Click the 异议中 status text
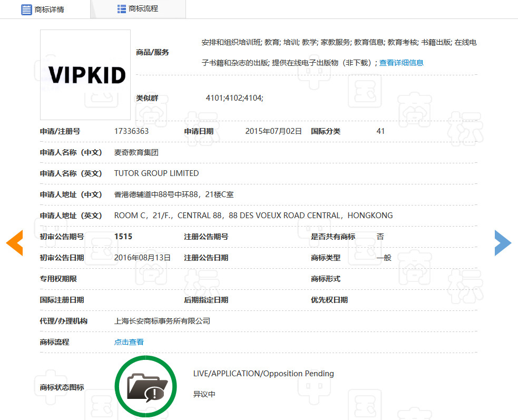This screenshot has width=518, height=420. (204, 394)
